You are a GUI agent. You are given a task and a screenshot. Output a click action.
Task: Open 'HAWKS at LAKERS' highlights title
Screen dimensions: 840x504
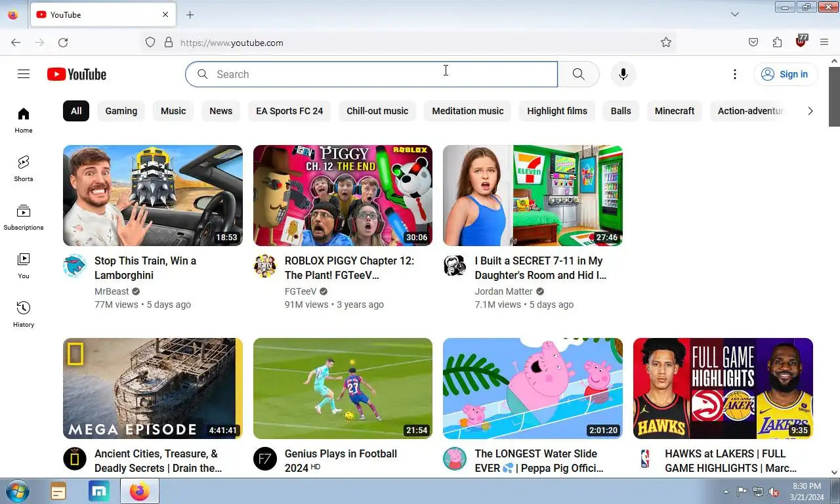pyautogui.click(x=730, y=461)
